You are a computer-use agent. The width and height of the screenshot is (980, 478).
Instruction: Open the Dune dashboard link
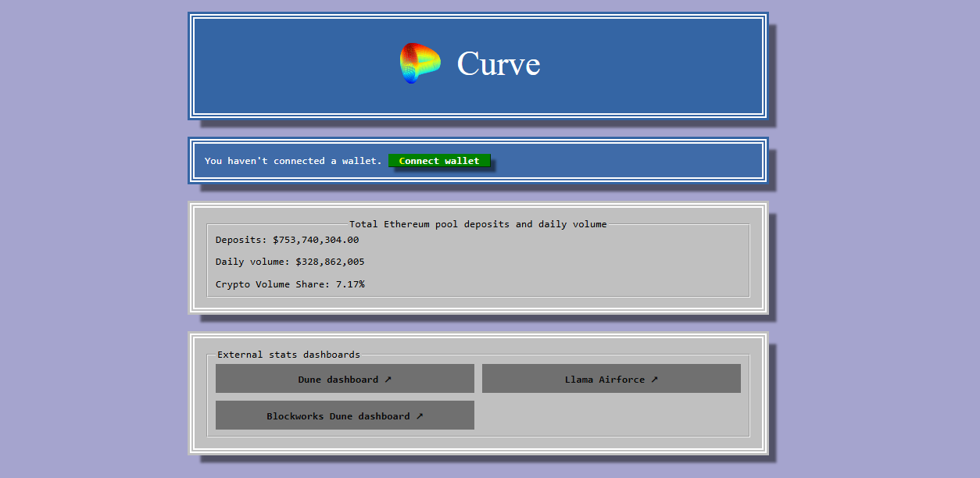345,379
